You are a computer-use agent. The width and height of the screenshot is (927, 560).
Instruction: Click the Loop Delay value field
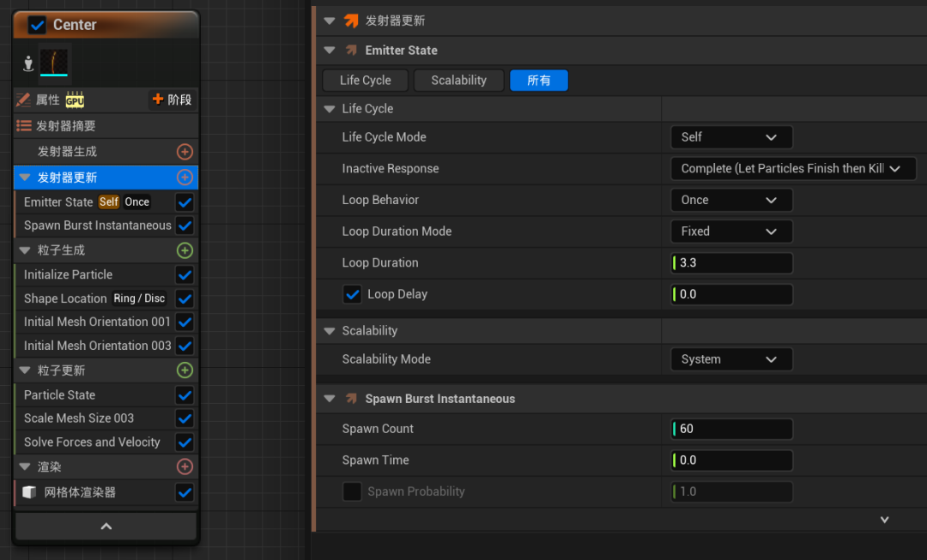[731, 294]
